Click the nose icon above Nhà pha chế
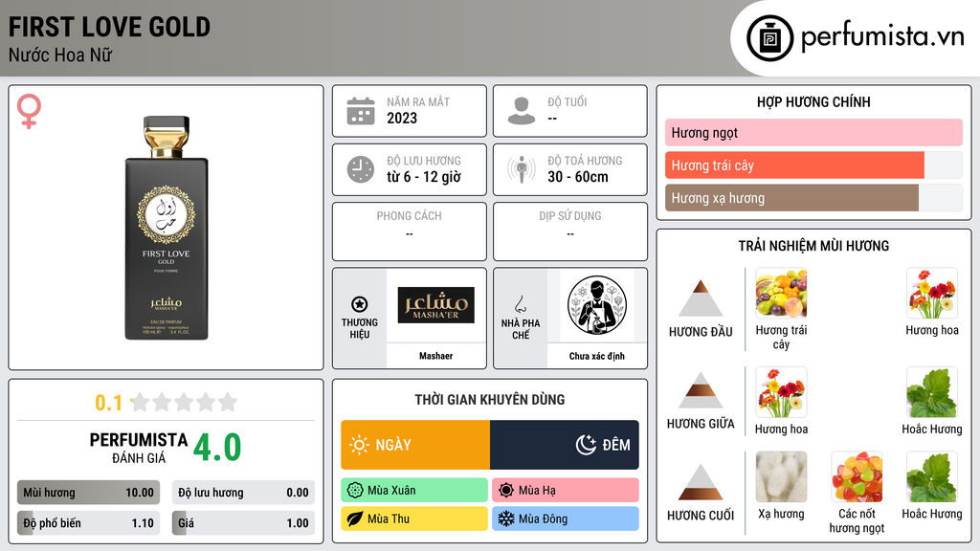Viewport: 980px width, 551px height. pyautogui.click(x=520, y=304)
